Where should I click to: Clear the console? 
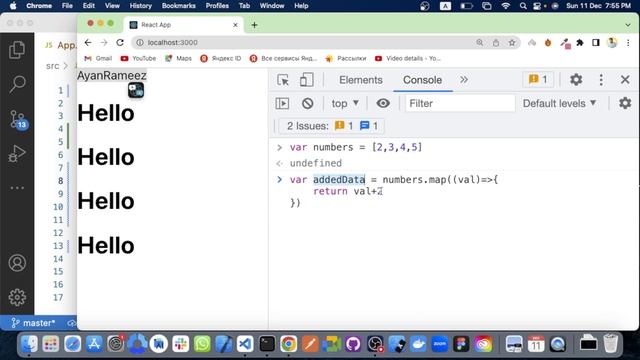pos(307,103)
